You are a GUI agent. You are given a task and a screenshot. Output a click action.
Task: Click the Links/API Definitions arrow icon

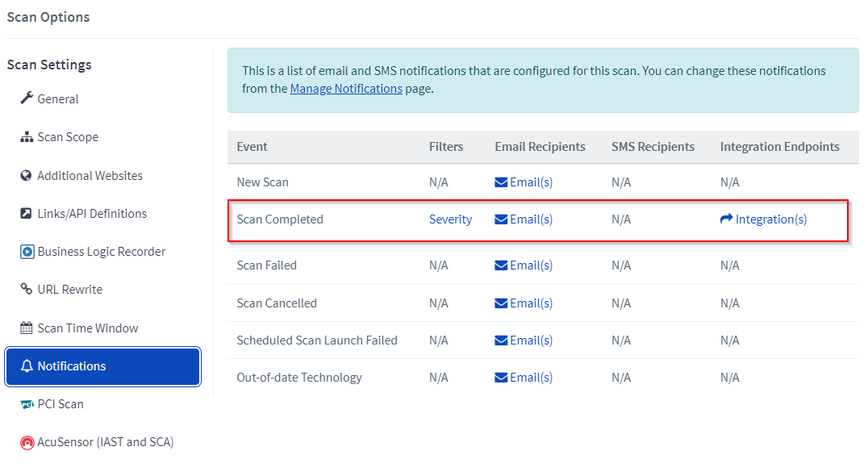pyautogui.click(x=26, y=213)
